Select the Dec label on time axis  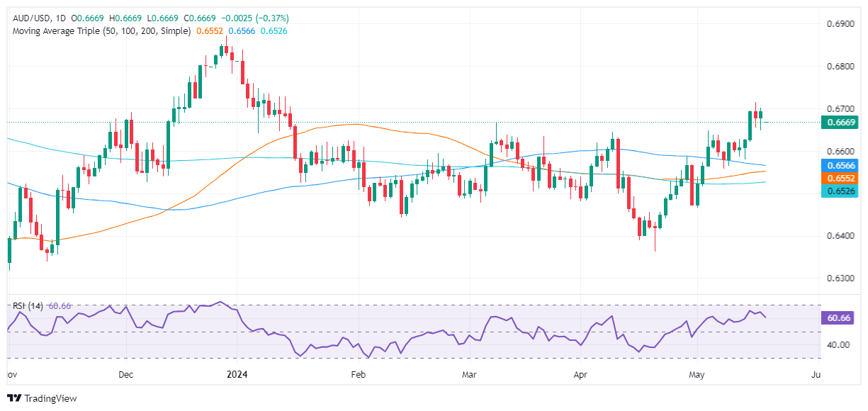pyautogui.click(x=127, y=373)
